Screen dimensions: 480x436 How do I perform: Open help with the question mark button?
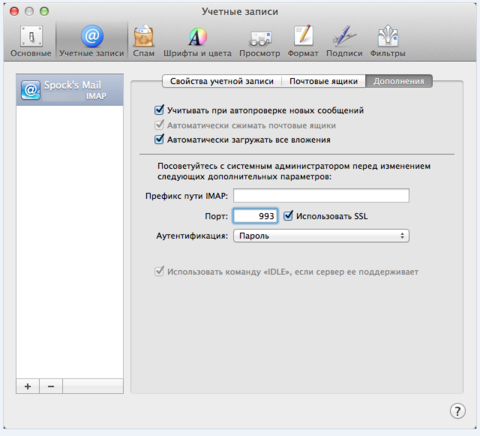[458, 411]
